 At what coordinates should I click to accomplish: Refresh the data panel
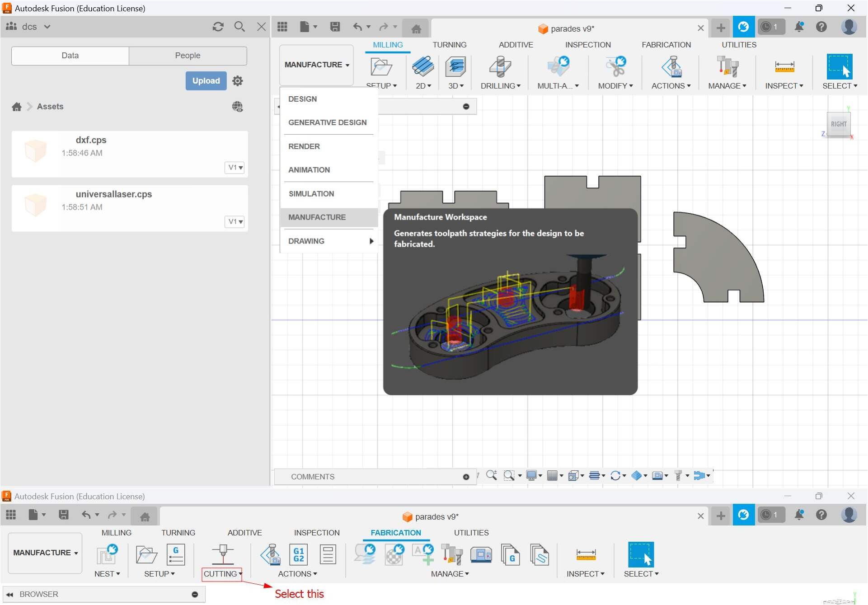pyautogui.click(x=218, y=27)
